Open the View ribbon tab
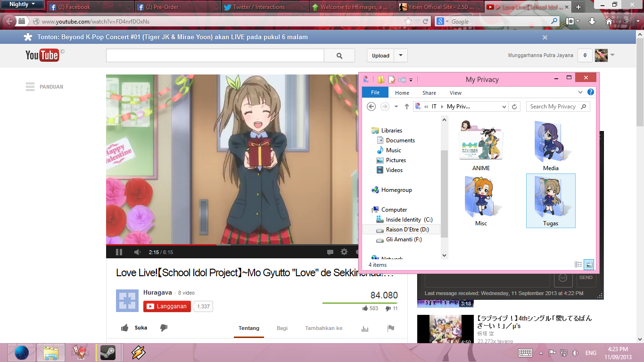This screenshot has height=362, width=644. [455, 93]
